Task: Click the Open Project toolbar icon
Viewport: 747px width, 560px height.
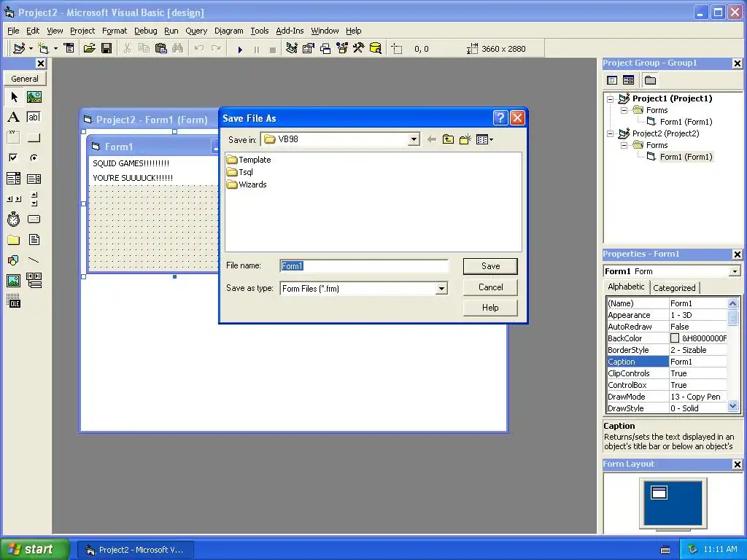Action: (89, 48)
